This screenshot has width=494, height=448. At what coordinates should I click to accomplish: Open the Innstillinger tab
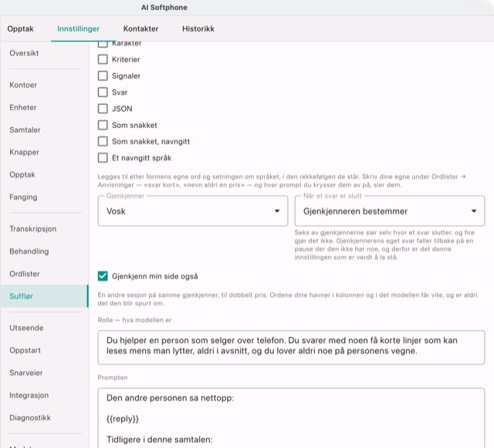78,29
